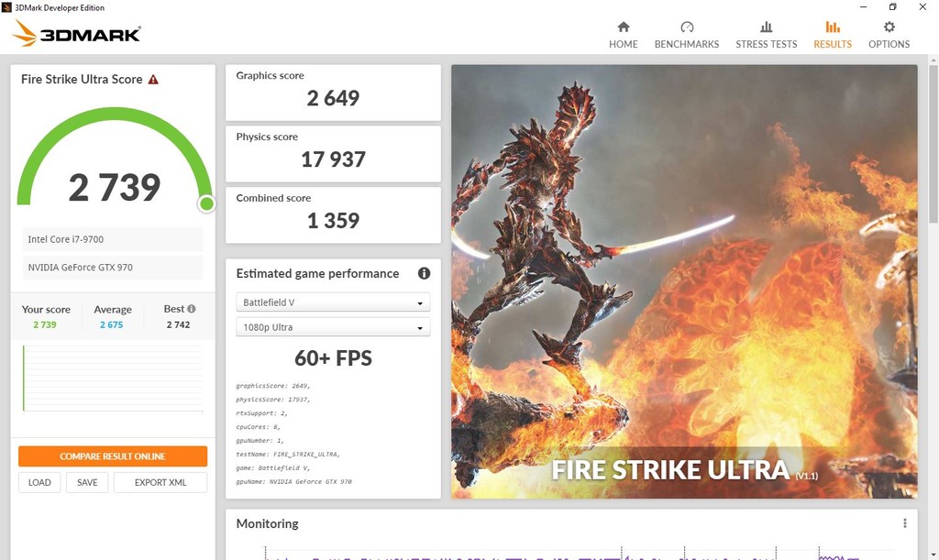The width and height of the screenshot is (939, 560).
Task: Click the LOAD button
Action: [39, 482]
